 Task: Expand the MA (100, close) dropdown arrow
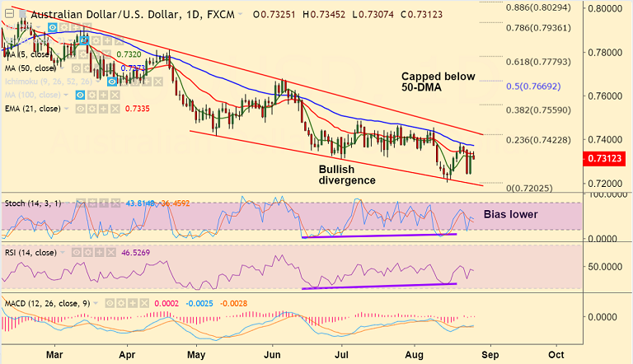coord(66,95)
